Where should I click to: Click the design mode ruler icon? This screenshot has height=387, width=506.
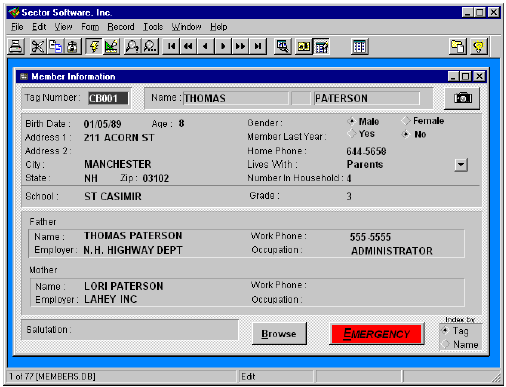[111, 46]
